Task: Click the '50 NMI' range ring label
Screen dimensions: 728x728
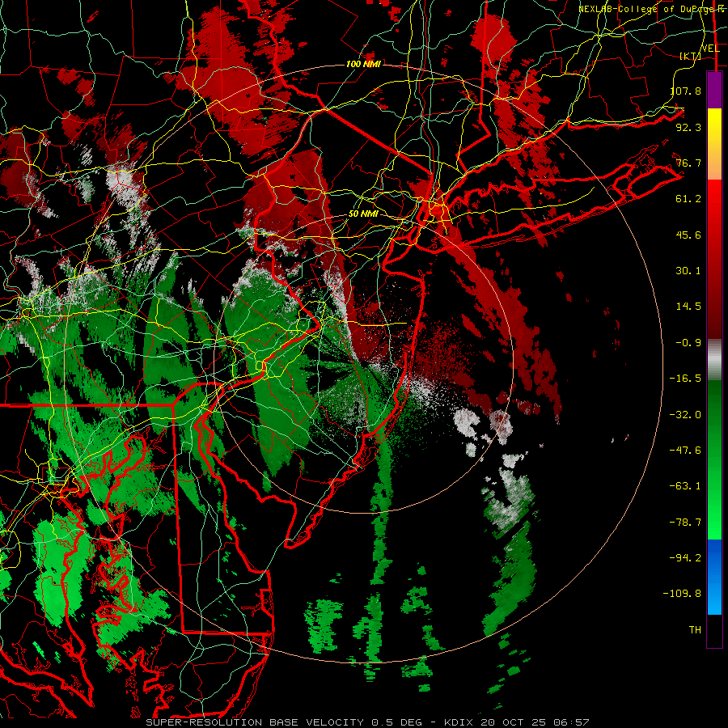Action: point(363,214)
